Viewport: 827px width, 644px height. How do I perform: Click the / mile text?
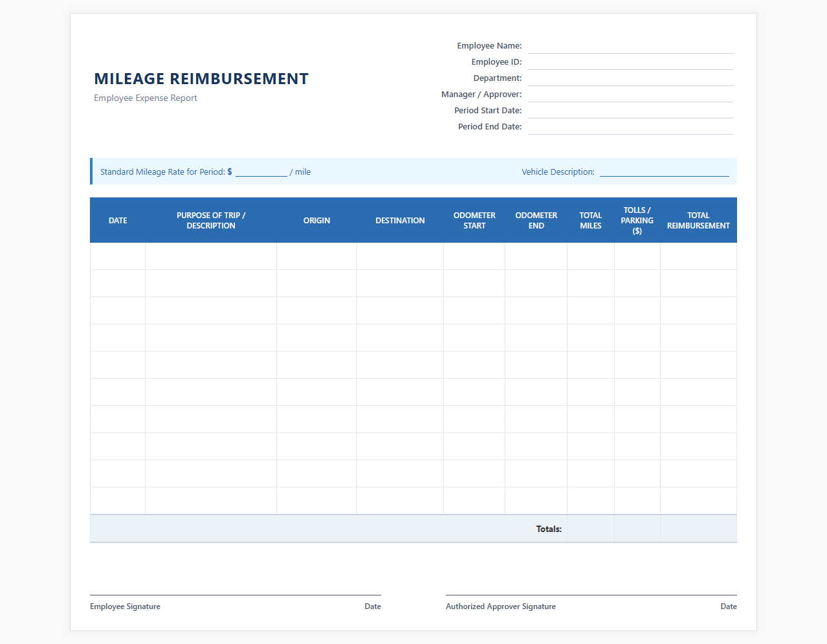click(300, 172)
